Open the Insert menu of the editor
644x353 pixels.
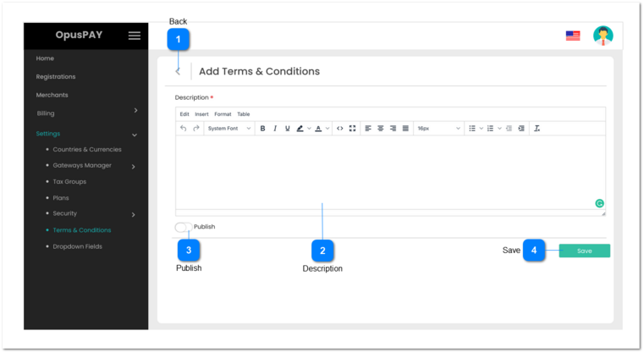[x=201, y=114]
